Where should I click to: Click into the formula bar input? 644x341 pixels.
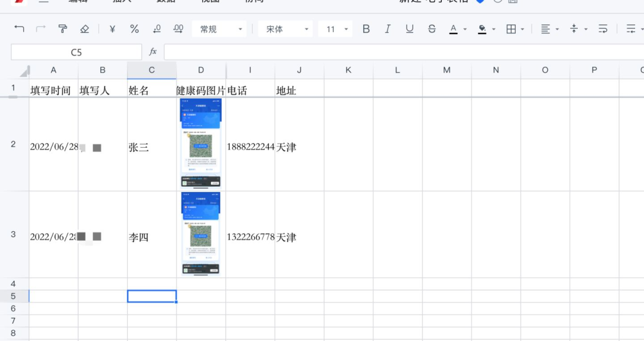[404, 52]
